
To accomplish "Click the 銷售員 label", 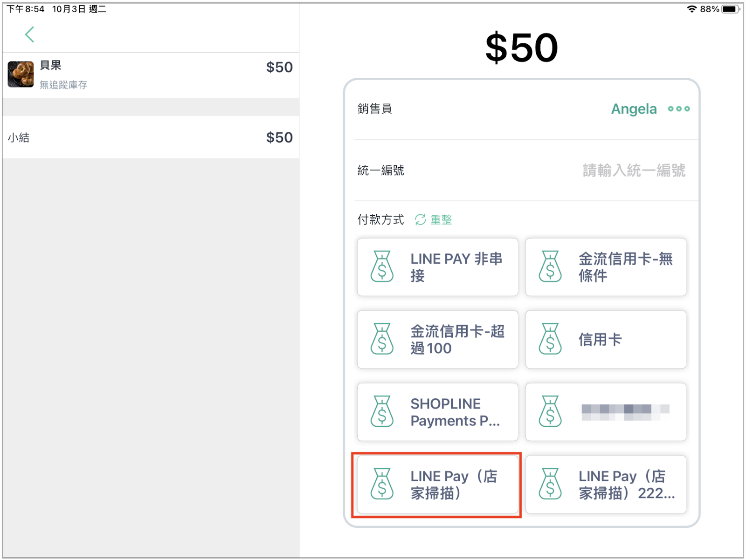I will point(374,109).
